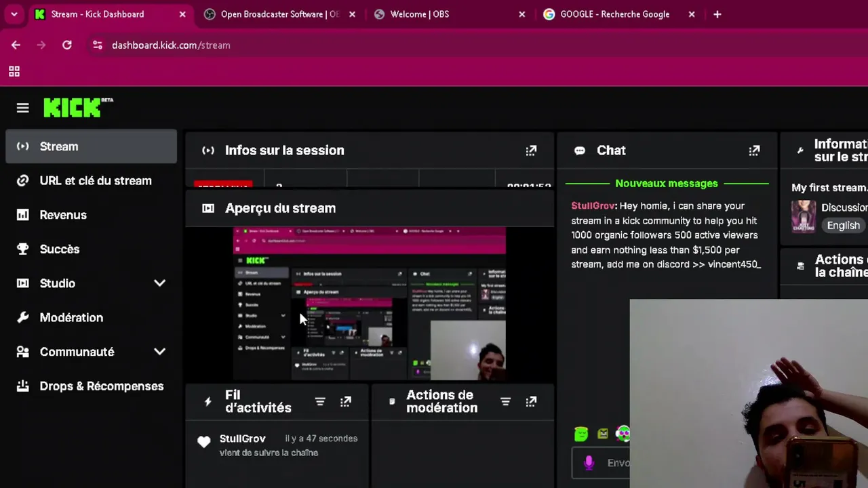Viewport: 868px width, 488px height.
Task: Open Succès page in the sidebar
Action: click(x=91, y=249)
